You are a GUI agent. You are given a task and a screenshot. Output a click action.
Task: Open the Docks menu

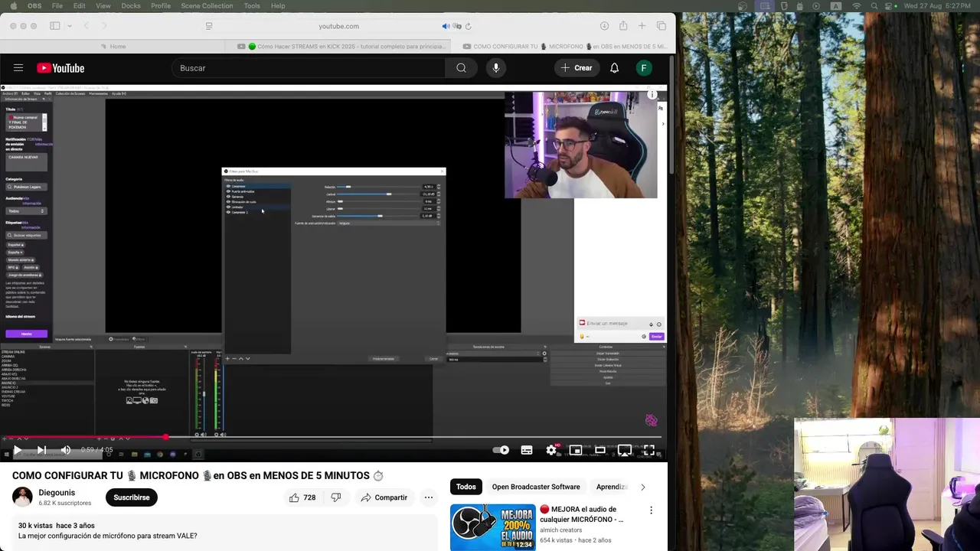[131, 5]
